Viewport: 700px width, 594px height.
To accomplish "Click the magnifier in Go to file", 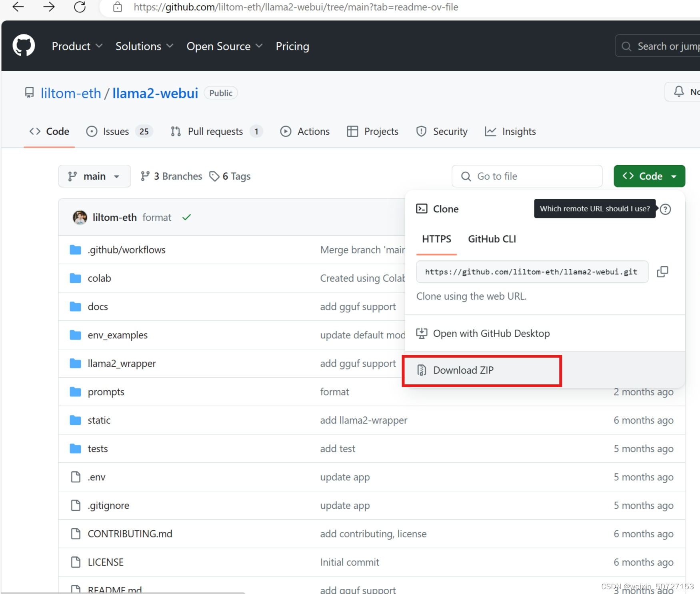I will pos(466,176).
